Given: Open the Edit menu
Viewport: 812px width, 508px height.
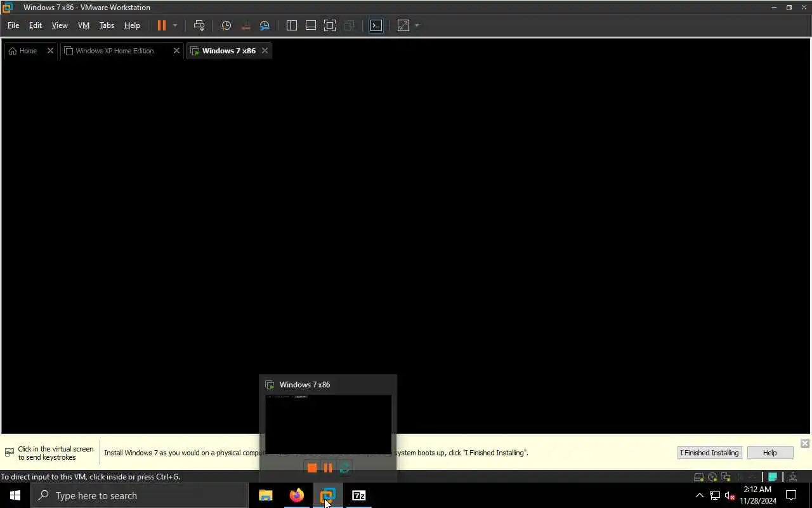Looking at the screenshot, I should pyautogui.click(x=36, y=25).
